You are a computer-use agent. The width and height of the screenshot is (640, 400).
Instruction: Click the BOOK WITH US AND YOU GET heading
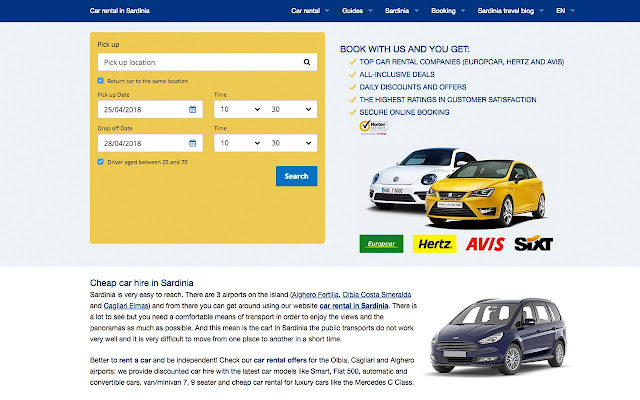coord(404,49)
